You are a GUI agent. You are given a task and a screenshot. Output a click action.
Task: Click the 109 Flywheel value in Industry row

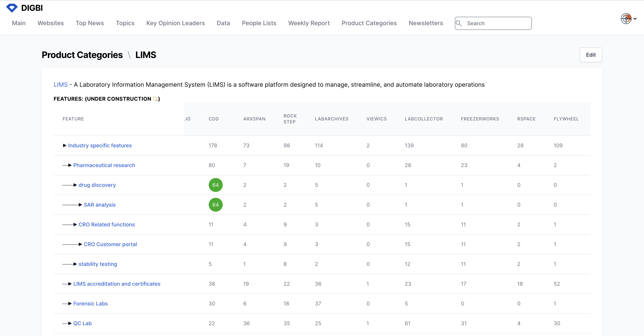(558, 145)
